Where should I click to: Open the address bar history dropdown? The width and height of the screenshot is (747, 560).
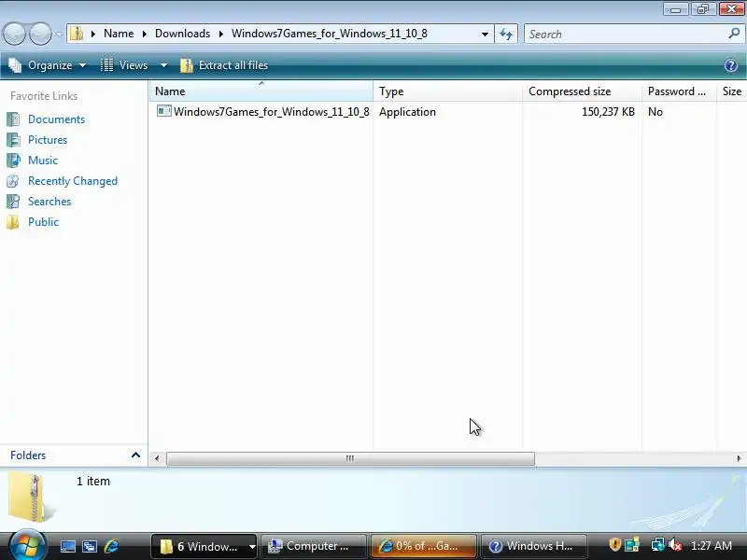tap(485, 35)
